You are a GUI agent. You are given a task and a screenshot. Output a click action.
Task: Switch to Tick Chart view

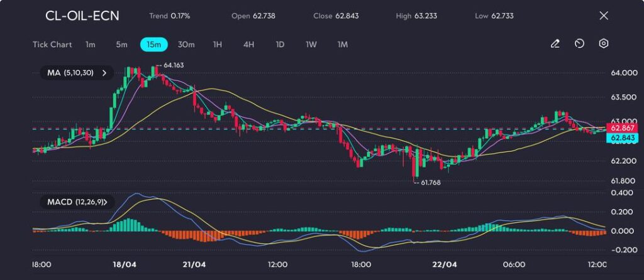click(52, 45)
